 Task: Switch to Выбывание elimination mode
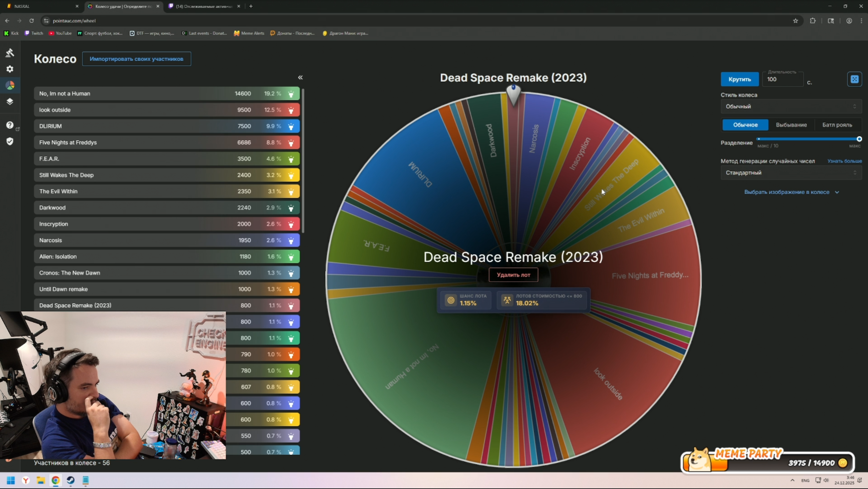(791, 125)
